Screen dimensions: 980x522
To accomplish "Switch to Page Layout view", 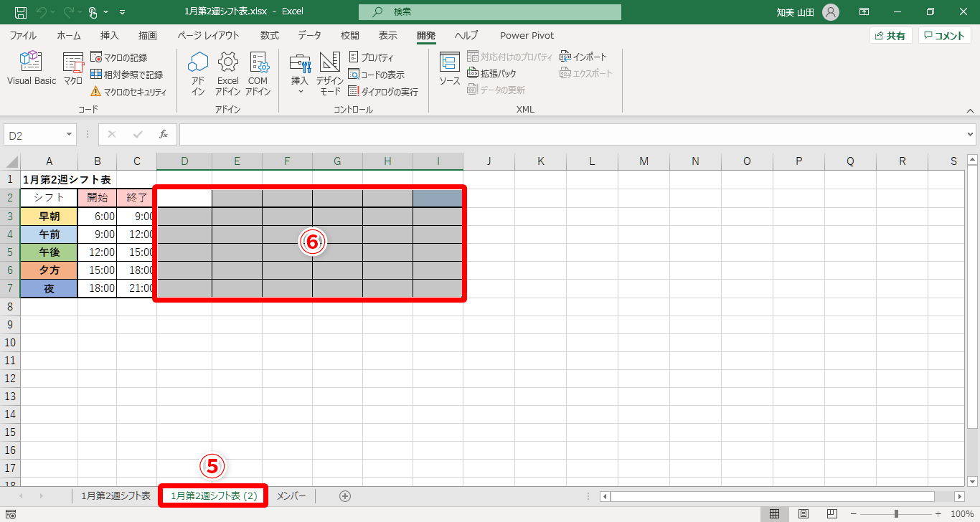I will point(804,514).
